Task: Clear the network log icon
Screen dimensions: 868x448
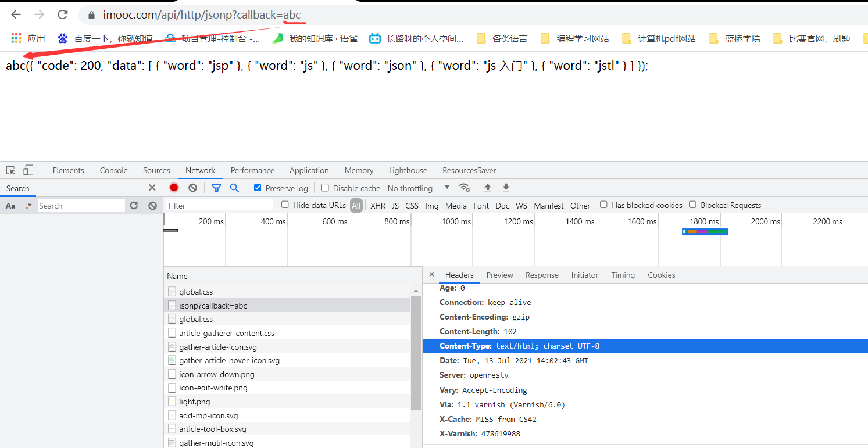Action: coord(192,188)
